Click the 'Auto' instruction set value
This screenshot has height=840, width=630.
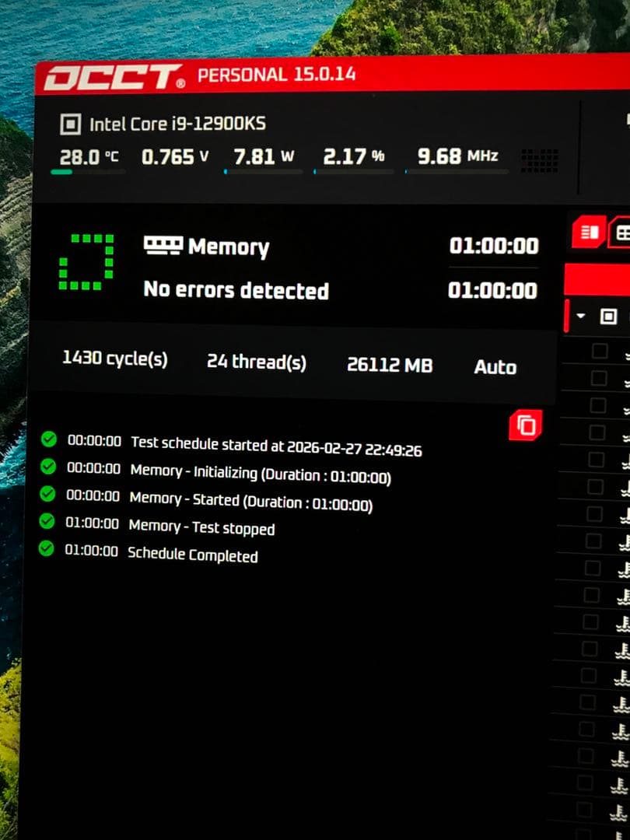495,367
